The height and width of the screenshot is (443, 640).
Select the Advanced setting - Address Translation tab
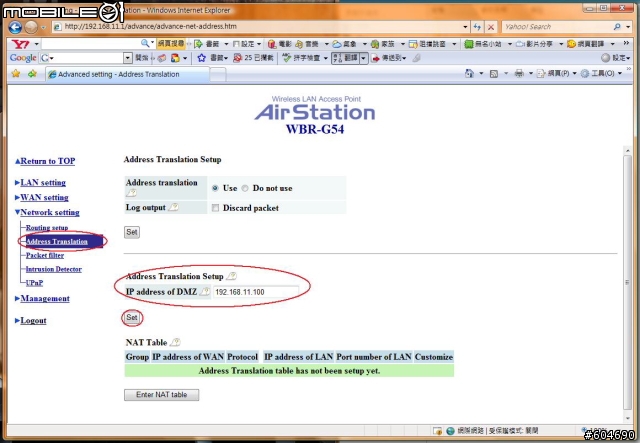click(127, 74)
